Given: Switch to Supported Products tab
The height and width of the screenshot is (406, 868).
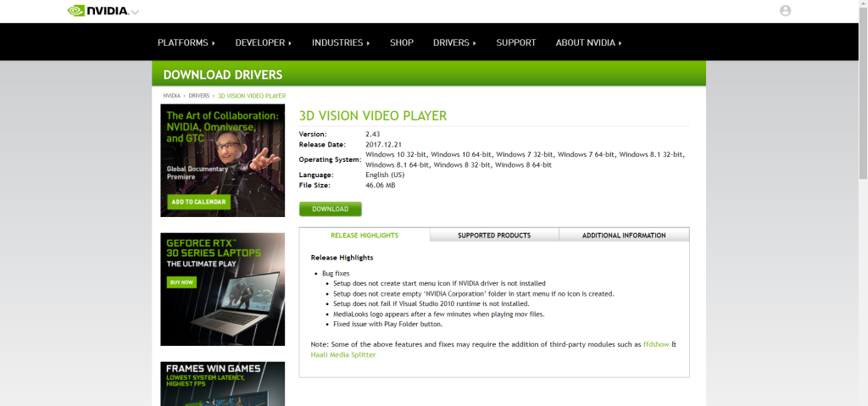Looking at the screenshot, I should [x=494, y=235].
